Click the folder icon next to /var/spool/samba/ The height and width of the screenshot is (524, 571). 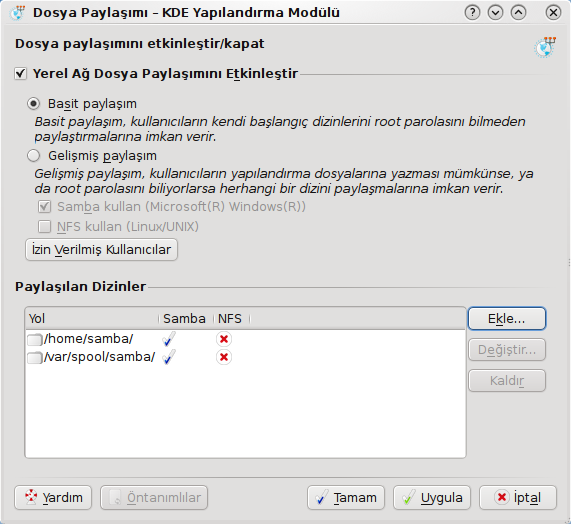click(35, 358)
